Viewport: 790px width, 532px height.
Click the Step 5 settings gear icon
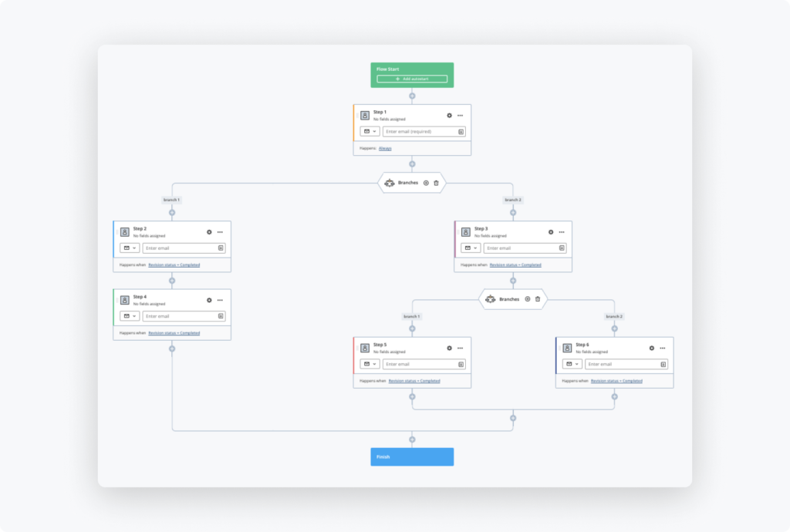click(449, 348)
